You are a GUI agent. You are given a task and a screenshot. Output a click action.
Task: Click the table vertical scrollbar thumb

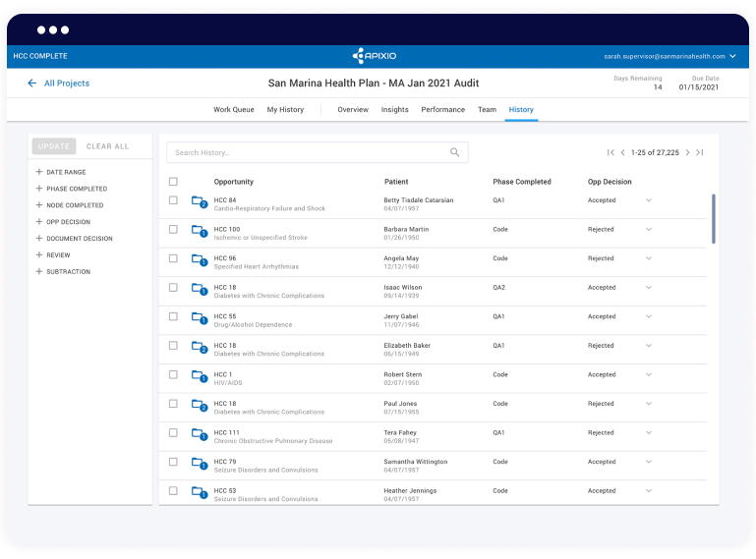pos(713,219)
